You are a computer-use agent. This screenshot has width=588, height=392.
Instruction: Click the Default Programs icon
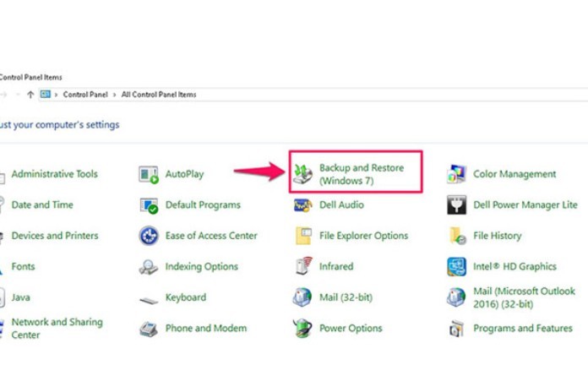149,205
